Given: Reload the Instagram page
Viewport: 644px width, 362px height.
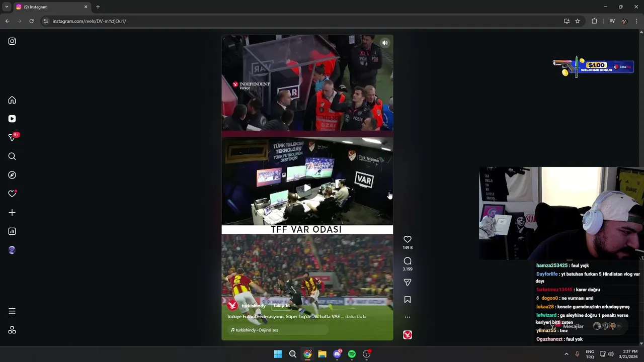Looking at the screenshot, I should (31, 21).
